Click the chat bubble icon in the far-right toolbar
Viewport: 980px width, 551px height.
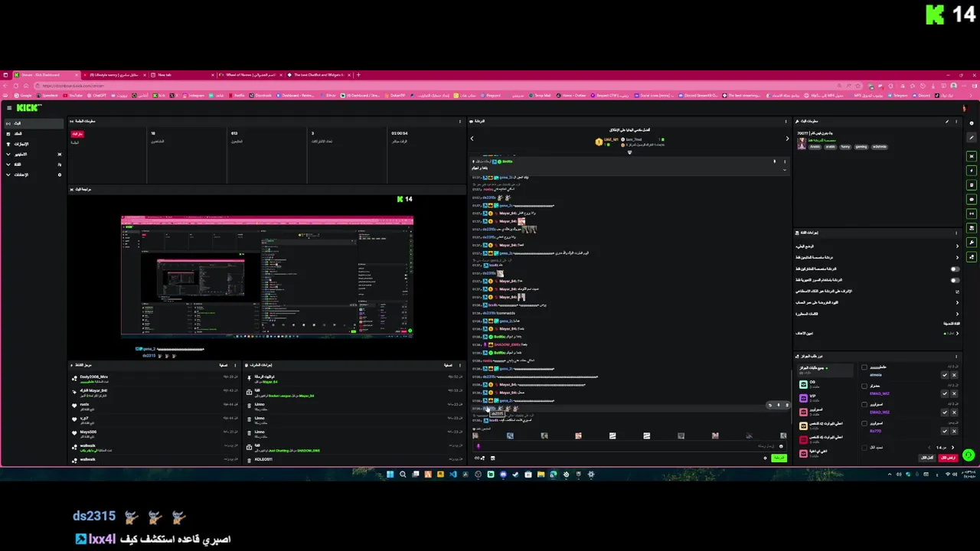click(x=972, y=199)
